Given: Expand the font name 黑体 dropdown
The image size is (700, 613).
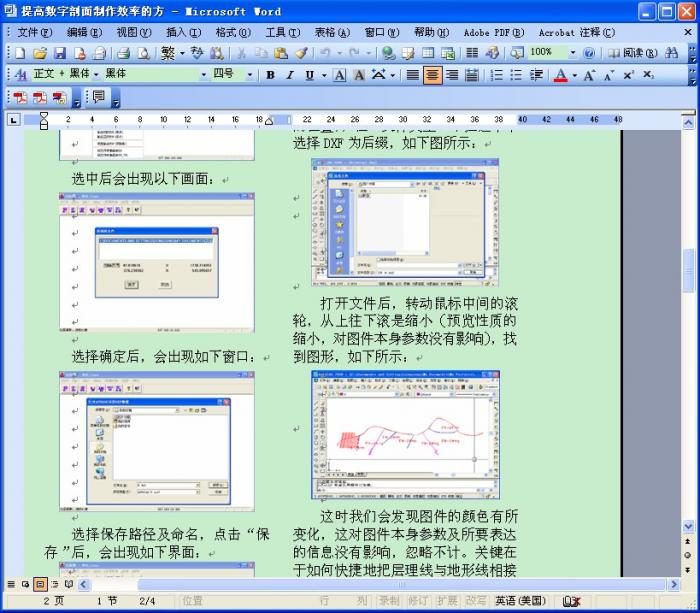Looking at the screenshot, I should 203,75.
